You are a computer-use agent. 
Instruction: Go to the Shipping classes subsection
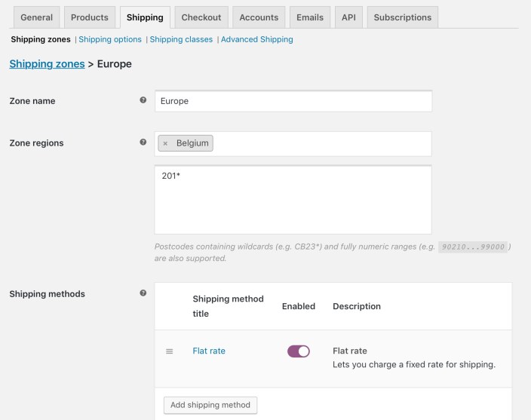[181, 39]
